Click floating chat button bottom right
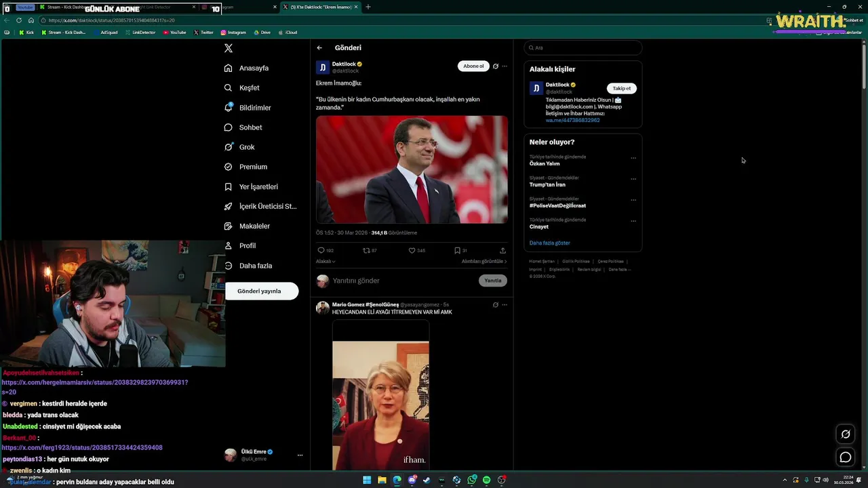 846,457
